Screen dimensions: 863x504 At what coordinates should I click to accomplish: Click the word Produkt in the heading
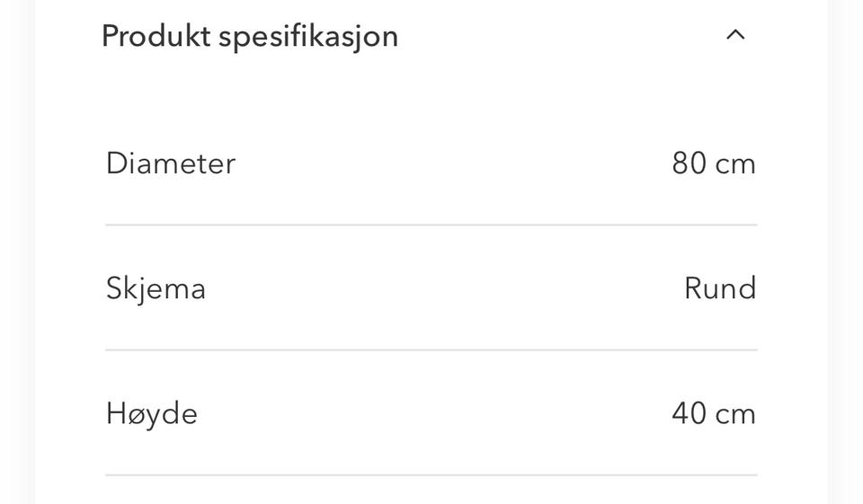tap(156, 36)
